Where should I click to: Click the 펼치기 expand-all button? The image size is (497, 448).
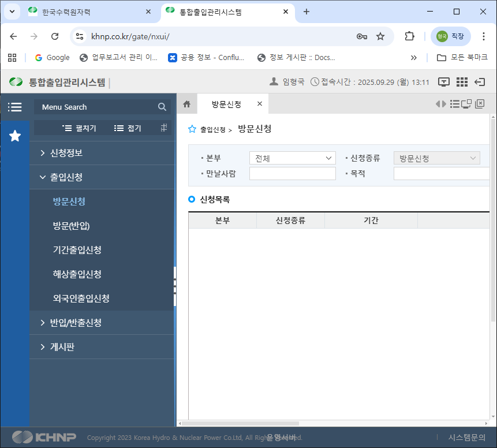[x=80, y=128]
